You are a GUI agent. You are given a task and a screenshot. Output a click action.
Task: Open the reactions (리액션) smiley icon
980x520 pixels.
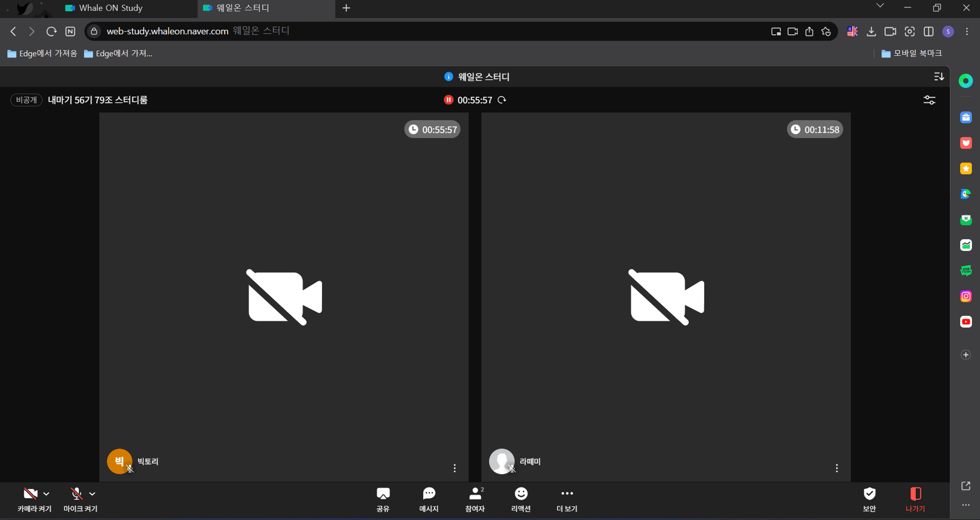point(521,494)
